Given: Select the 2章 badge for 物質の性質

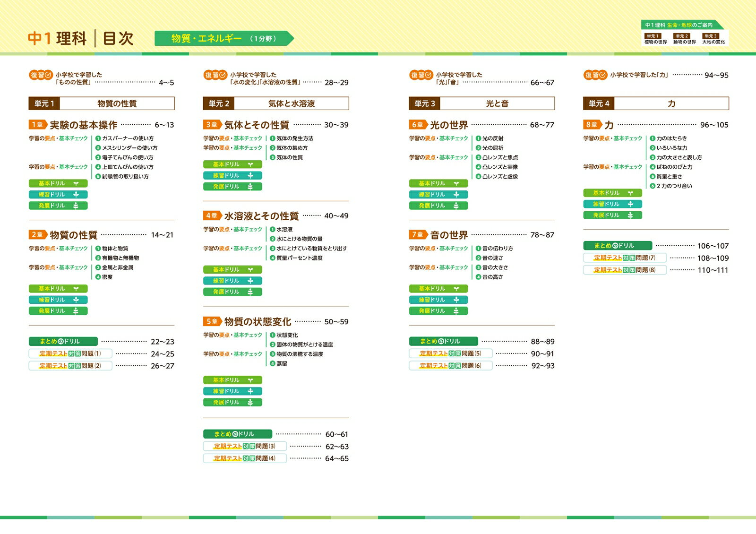Looking at the screenshot, I should pyautogui.click(x=38, y=235).
